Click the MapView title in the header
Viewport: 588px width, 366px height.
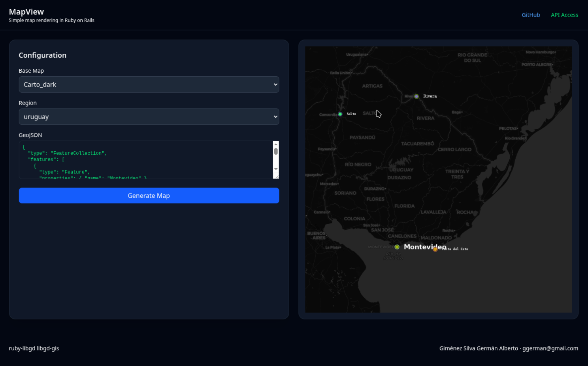(x=26, y=12)
